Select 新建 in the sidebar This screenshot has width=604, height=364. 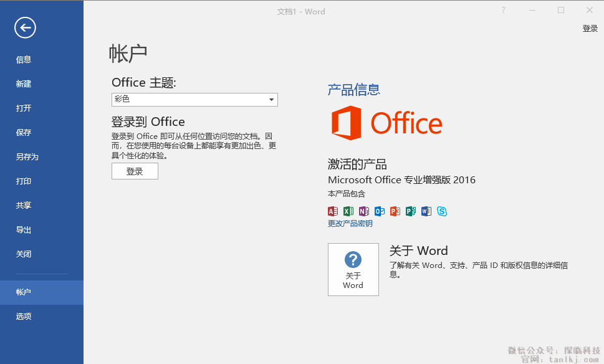point(24,84)
